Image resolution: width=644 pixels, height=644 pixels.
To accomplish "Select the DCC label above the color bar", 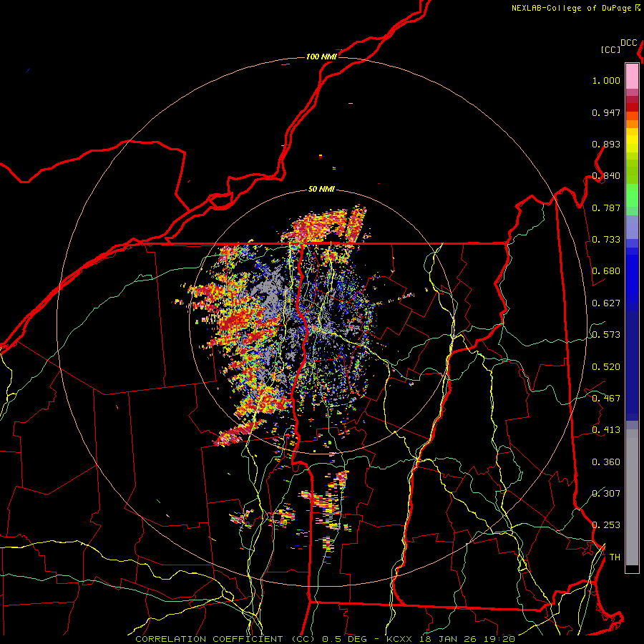I will click(628, 43).
